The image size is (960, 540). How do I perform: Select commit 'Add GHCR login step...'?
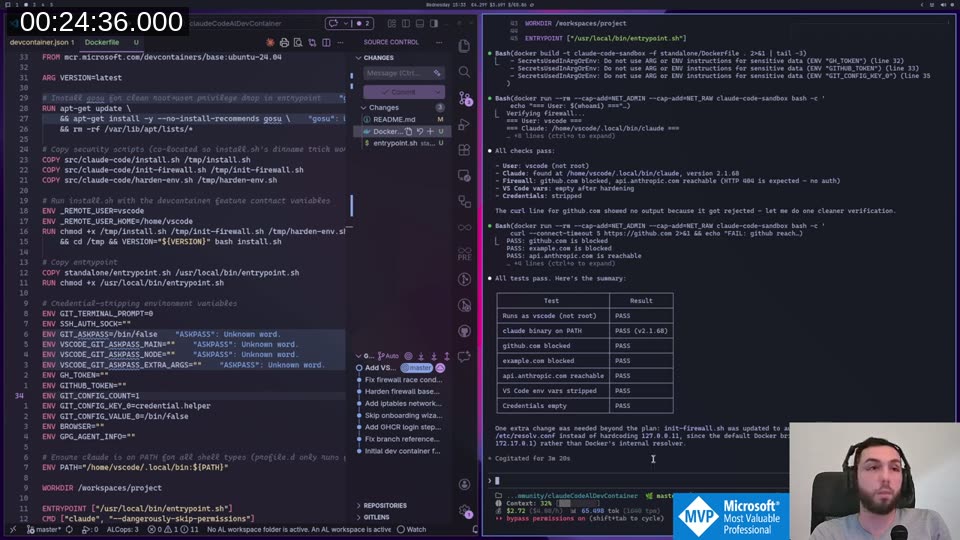[x=403, y=427]
